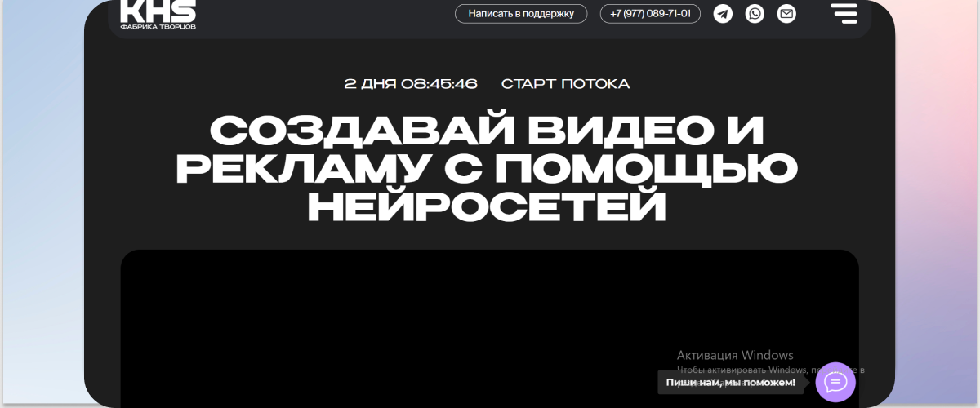Click the 'Пиши нам, мы поможем!' tooltip
Image resolution: width=980 pixels, height=408 pixels.
(x=730, y=382)
